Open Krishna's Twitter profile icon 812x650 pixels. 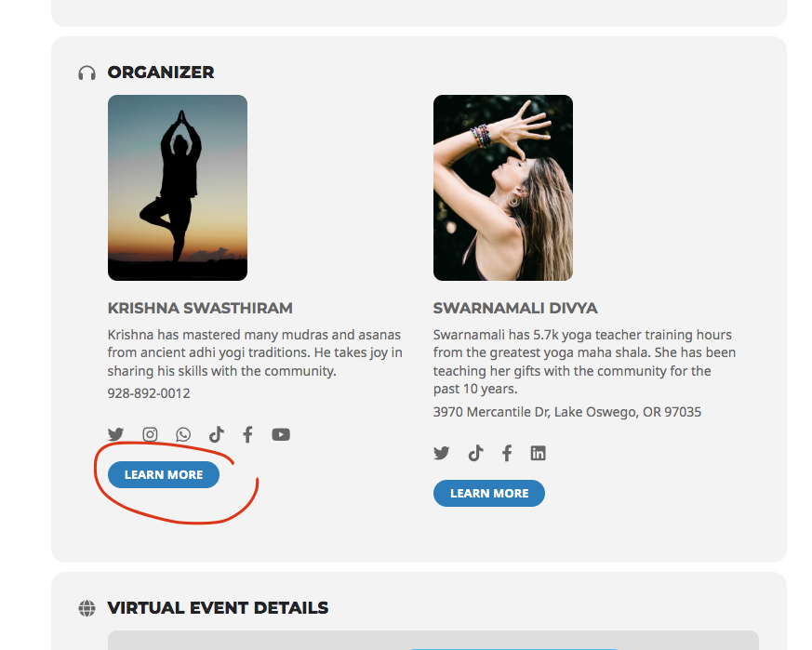[x=115, y=434]
